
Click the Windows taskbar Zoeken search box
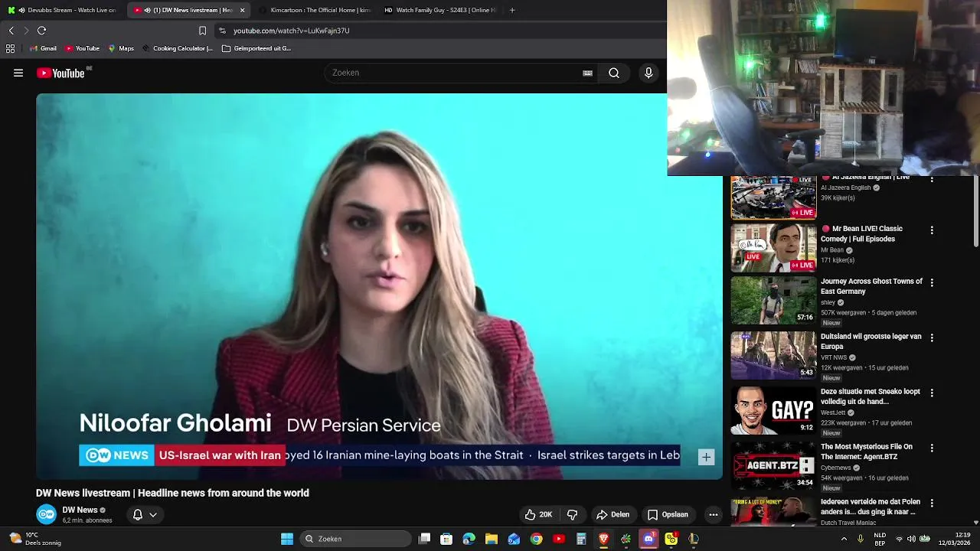355,539
